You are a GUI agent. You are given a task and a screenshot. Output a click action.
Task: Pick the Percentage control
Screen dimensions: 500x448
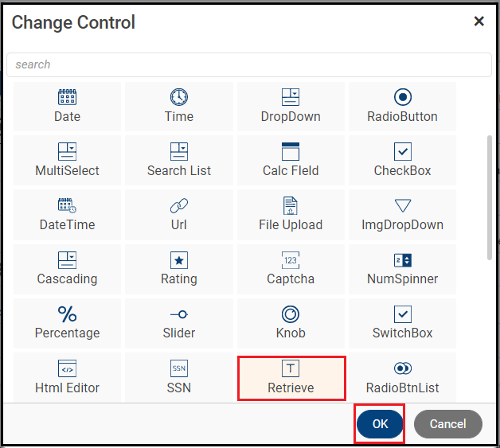pyautogui.click(x=67, y=322)
